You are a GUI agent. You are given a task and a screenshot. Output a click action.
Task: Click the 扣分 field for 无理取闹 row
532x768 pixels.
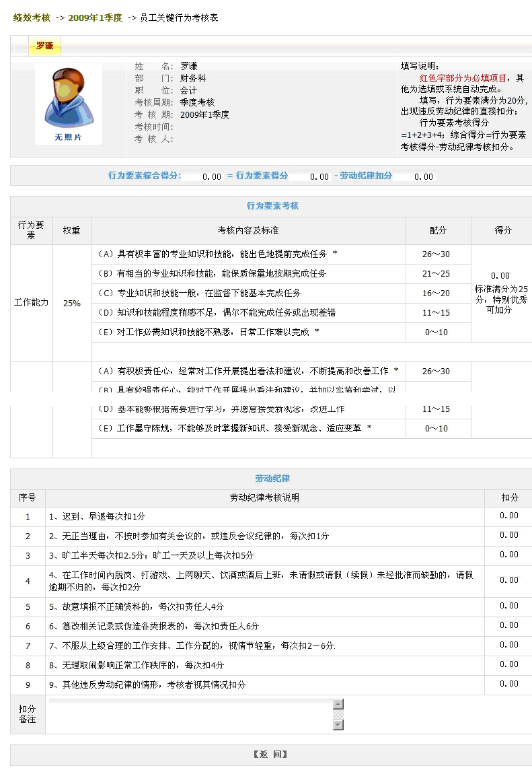point(508,664)
